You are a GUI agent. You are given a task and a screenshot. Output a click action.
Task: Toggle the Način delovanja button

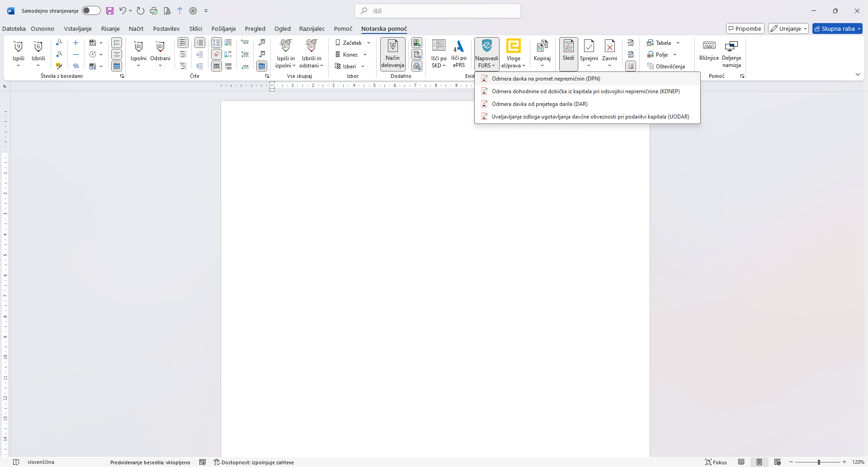[392, 54]
